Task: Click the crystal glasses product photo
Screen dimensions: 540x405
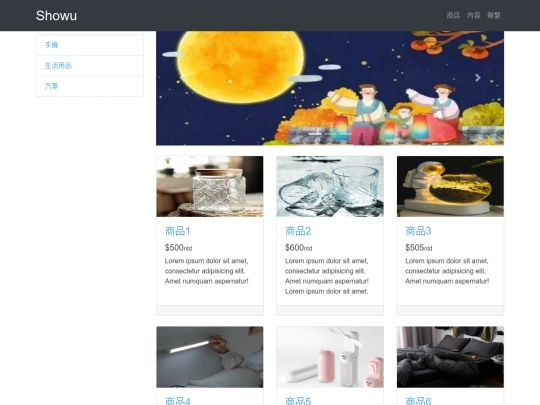Action: pyautogui.click(x=330, y=186)
